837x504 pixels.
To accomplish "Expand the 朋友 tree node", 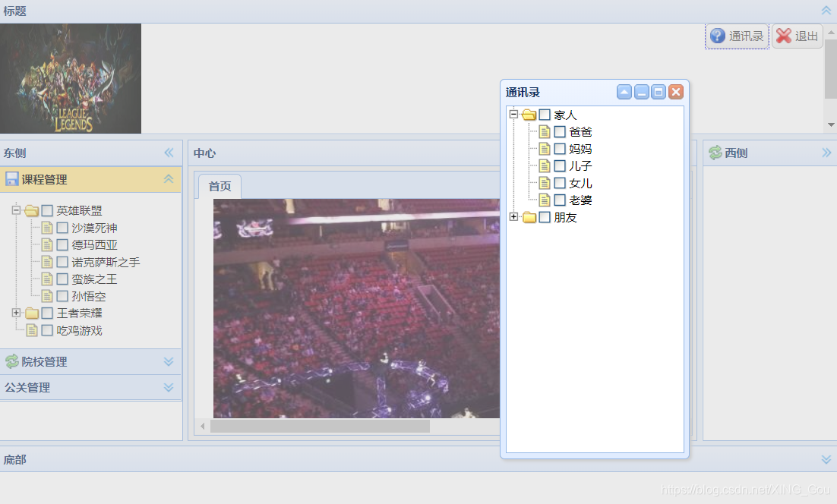I will click(x=513, y=216).
